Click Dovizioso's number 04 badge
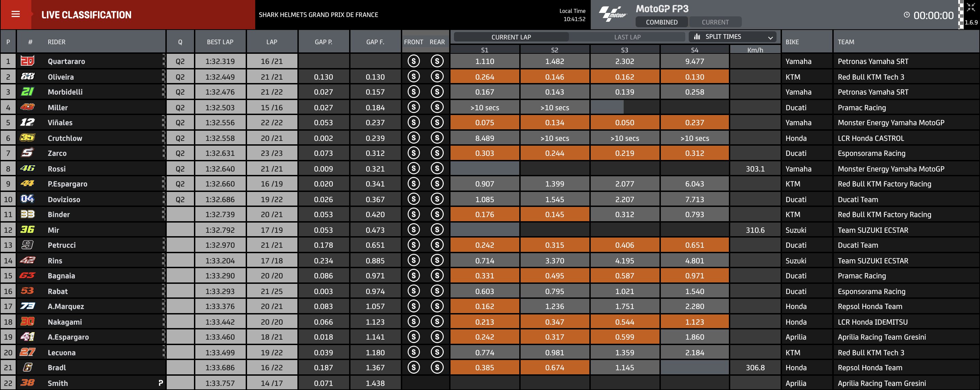 tap(27, 199)
